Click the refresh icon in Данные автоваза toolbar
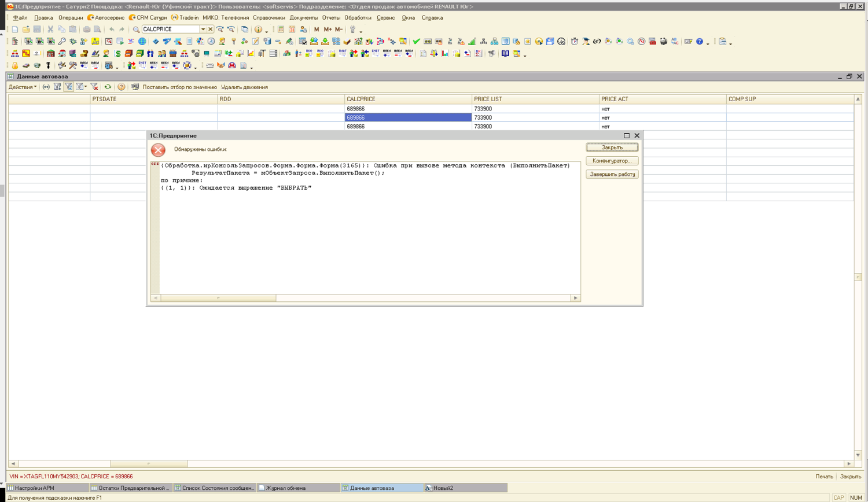The height and width of the screenshot is (502, 868). (108, 87)
